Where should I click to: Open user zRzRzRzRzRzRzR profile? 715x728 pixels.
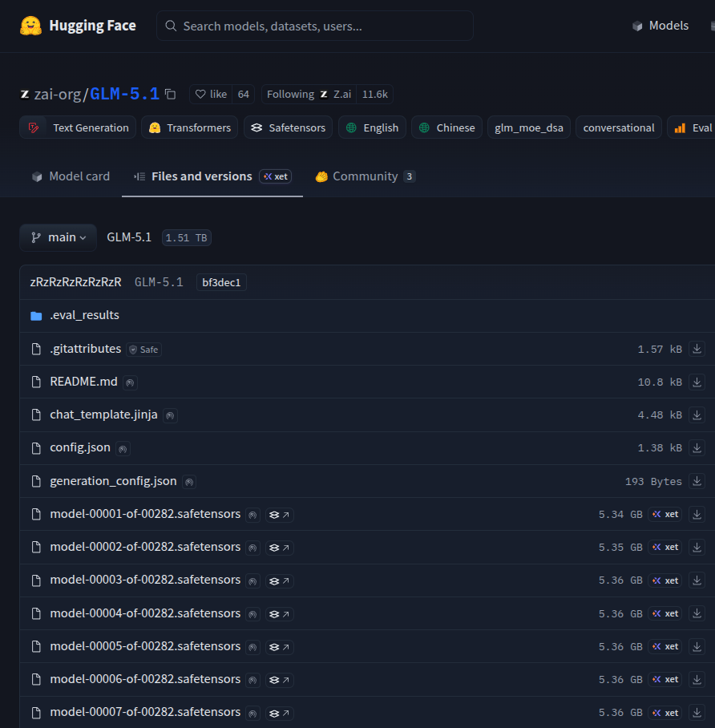75,282
